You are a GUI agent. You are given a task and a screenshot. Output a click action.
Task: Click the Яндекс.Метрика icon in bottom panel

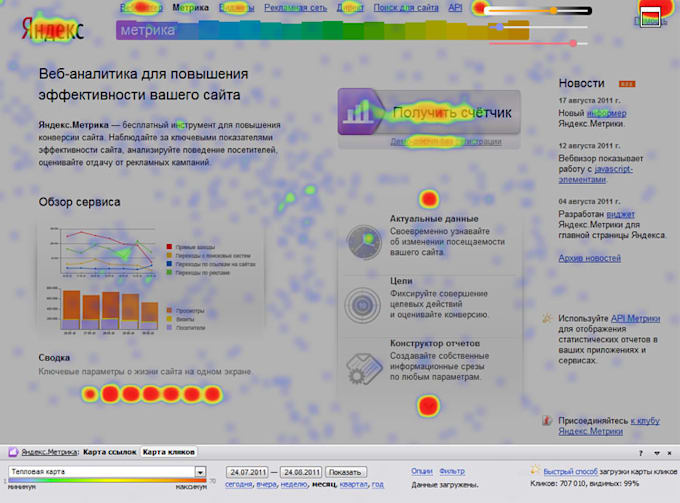pos(13,453)
